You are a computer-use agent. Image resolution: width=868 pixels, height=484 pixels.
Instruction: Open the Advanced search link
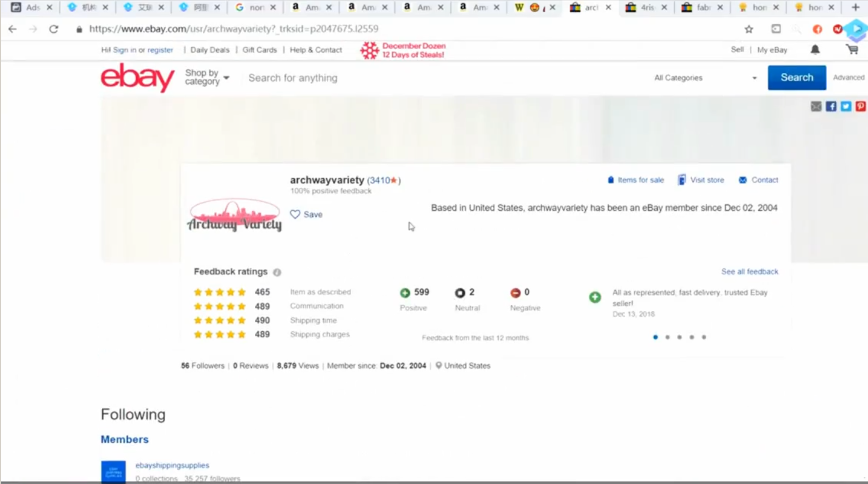coord(849,77)
